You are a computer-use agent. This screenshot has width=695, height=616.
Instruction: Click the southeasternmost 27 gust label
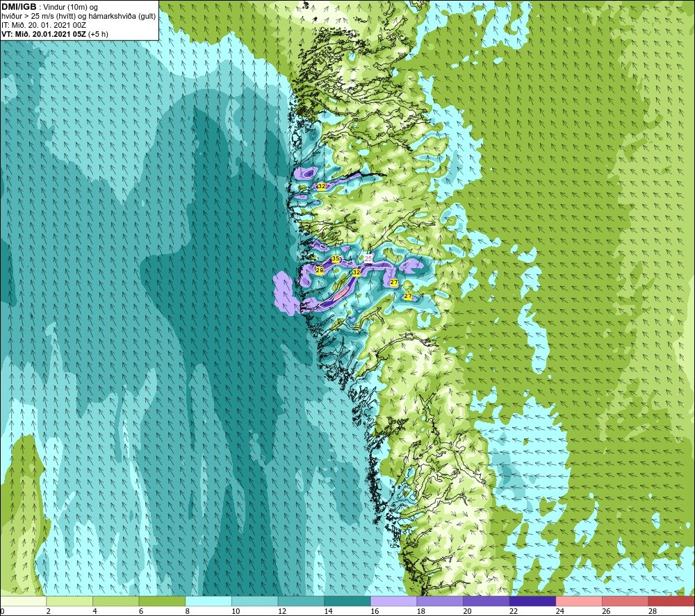[x=408, y=297]
